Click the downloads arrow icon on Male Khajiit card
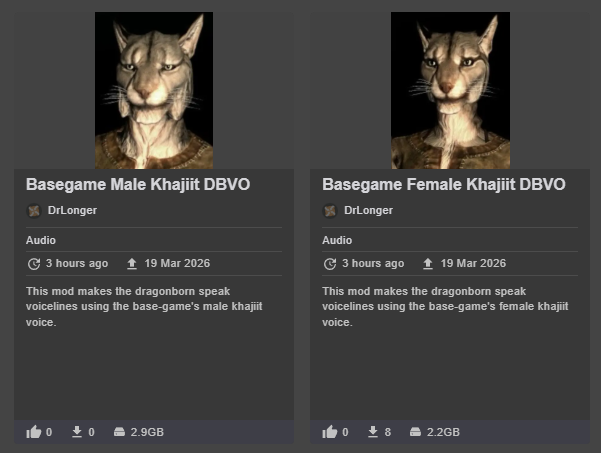601x453 pixels. 77,432
